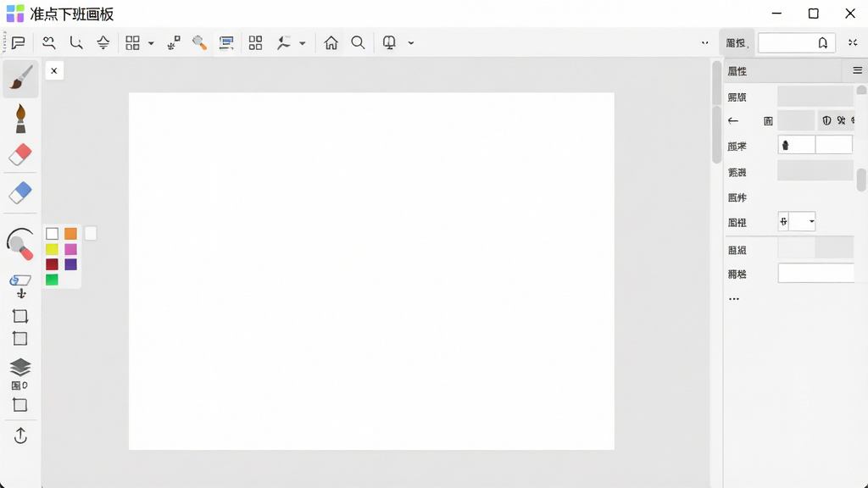Choose the purple color swatch
The width and height of the screenshot is (868, 488).
tap(70, 264)
